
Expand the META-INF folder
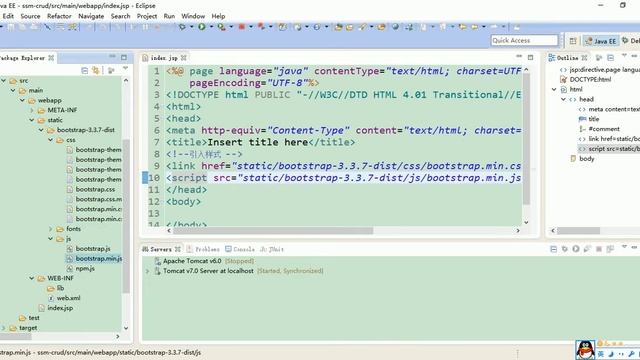coord(32,110)
